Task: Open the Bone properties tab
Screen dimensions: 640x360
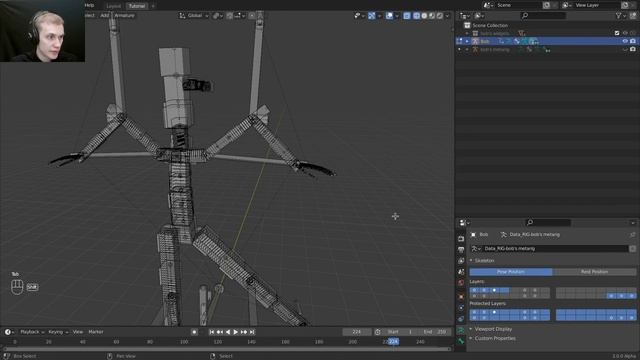Action: click(x=461, y=341)
